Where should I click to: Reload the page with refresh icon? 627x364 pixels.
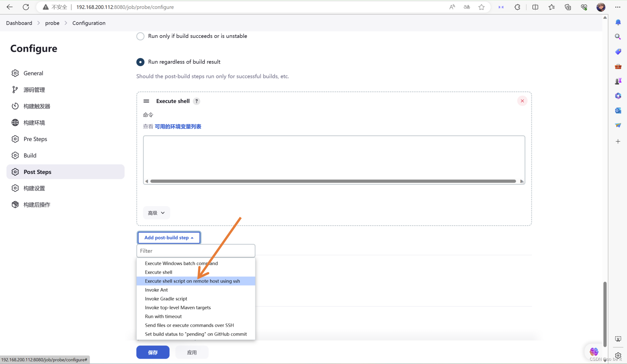(26, 7)
